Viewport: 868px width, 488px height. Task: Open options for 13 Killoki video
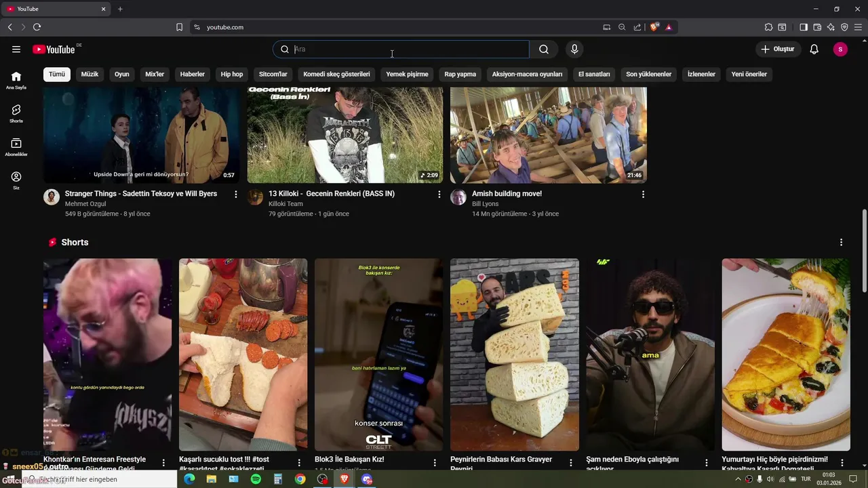[439, 194]
